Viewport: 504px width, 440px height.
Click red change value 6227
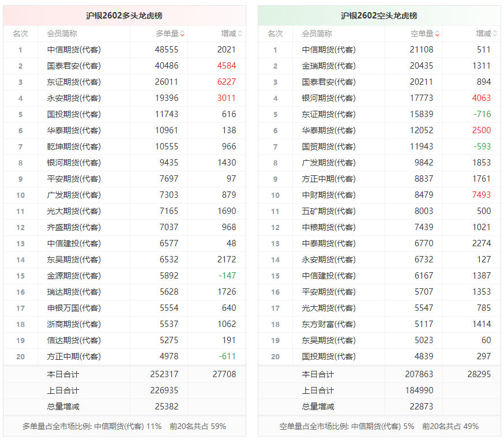[x=227, y=82]
